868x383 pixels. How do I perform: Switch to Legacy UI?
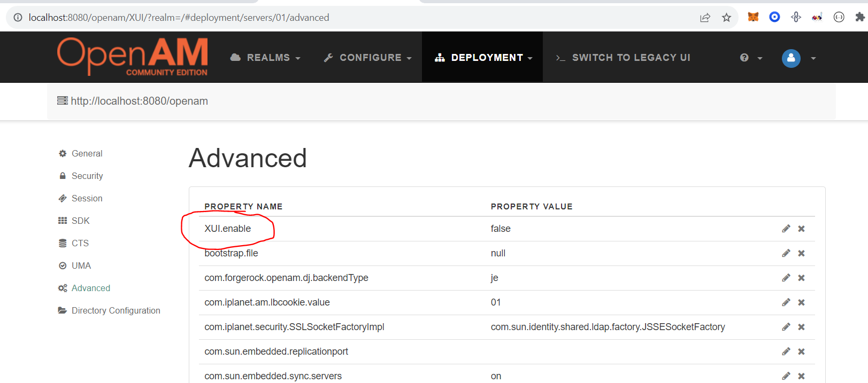point(623,58)
